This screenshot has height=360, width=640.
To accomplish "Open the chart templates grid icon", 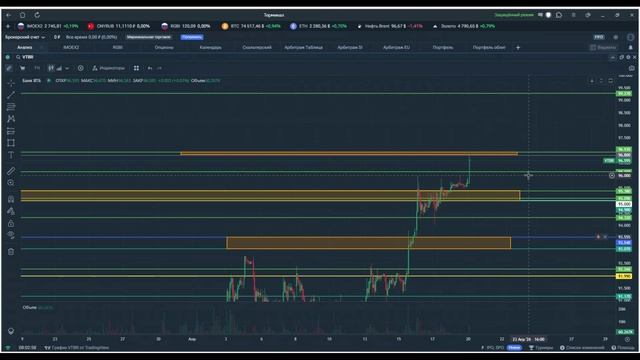I will click(136, 68).
